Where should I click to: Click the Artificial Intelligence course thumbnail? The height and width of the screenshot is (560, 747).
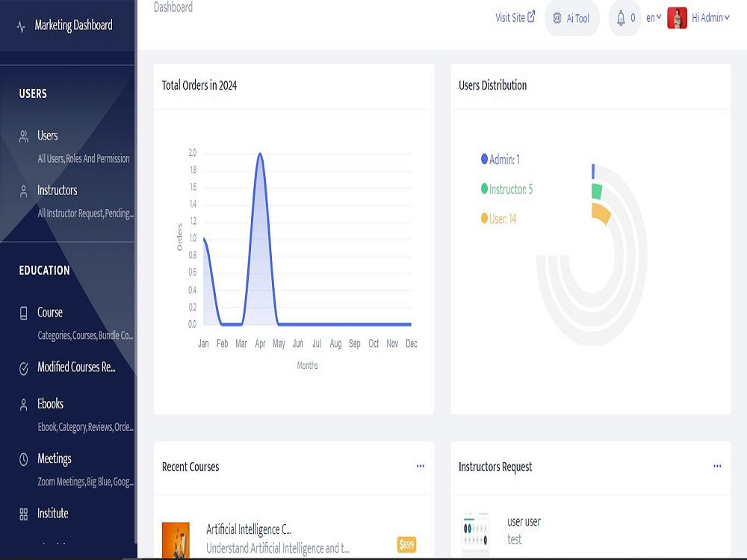176,540
